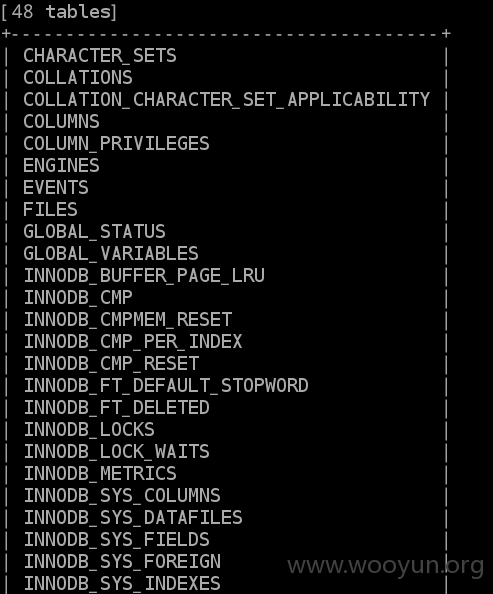Click the EVENTS table entry

tap(56, 188)
